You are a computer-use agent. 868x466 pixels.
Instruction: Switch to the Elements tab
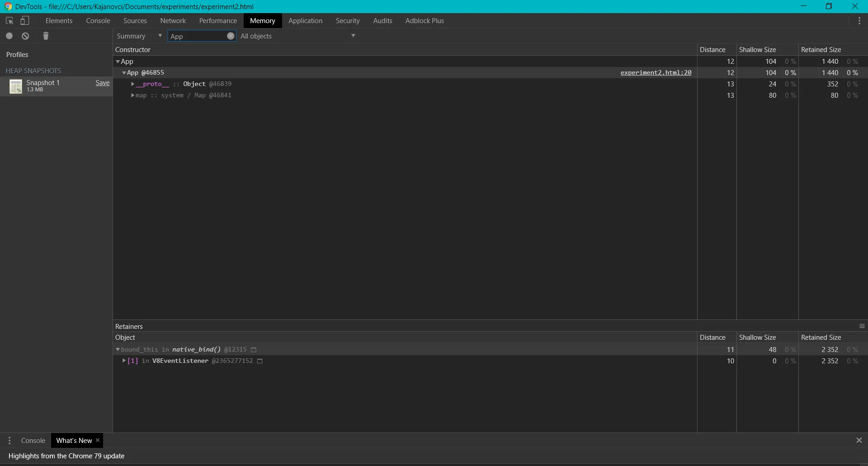click(59, 21)
